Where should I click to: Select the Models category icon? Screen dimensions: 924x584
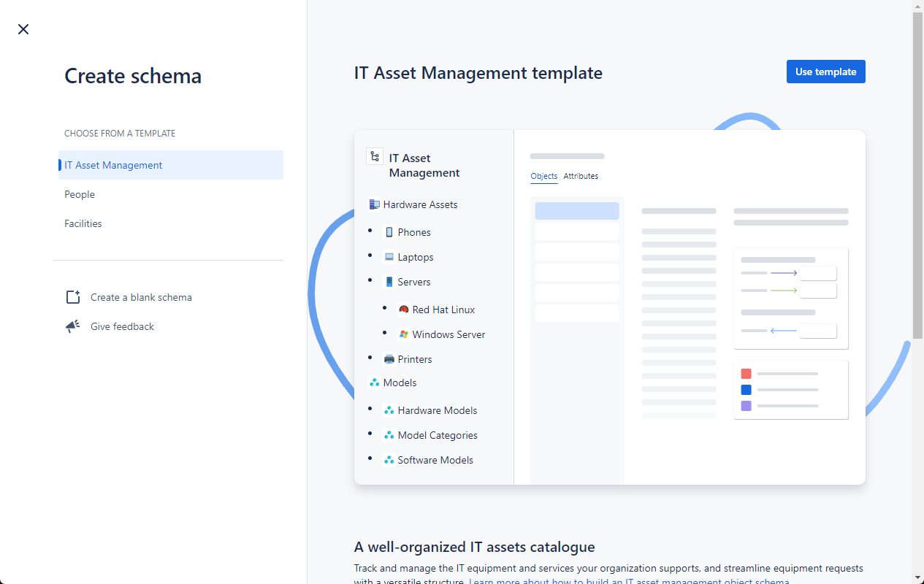[375, 382]
